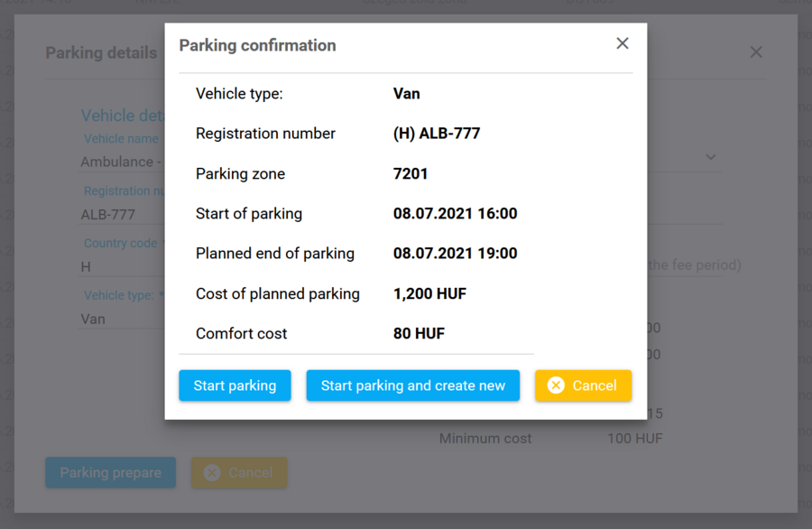
Task: Cancel the parking confirmation with yellow button
Action: [x=583, y=385]
